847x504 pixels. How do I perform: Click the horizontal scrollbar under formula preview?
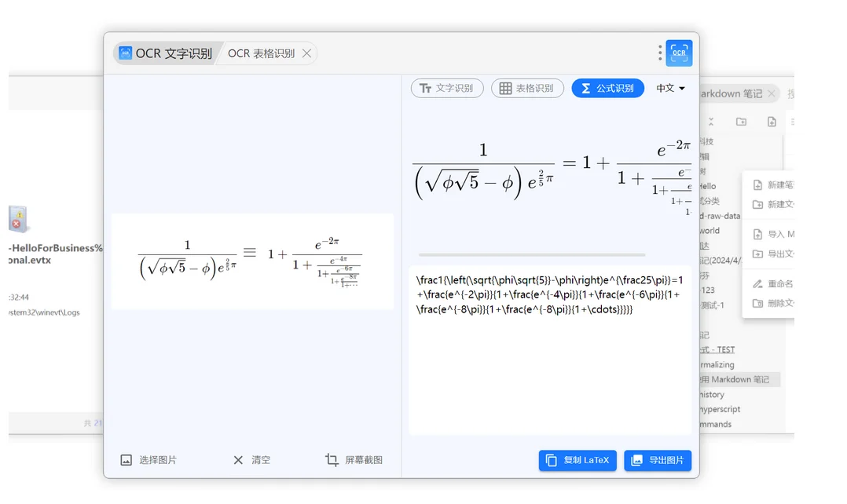click(x=531, y=254)
